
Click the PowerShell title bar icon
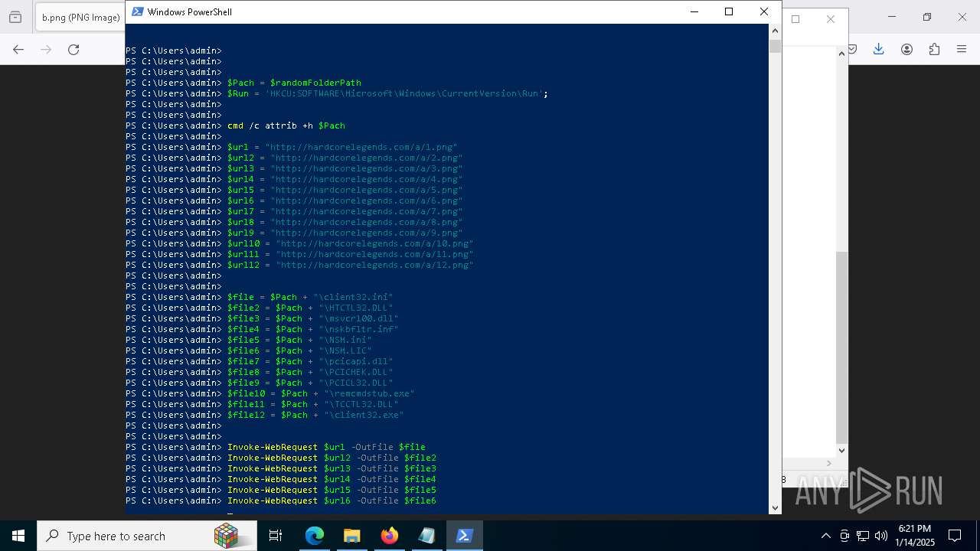[137, 11]
